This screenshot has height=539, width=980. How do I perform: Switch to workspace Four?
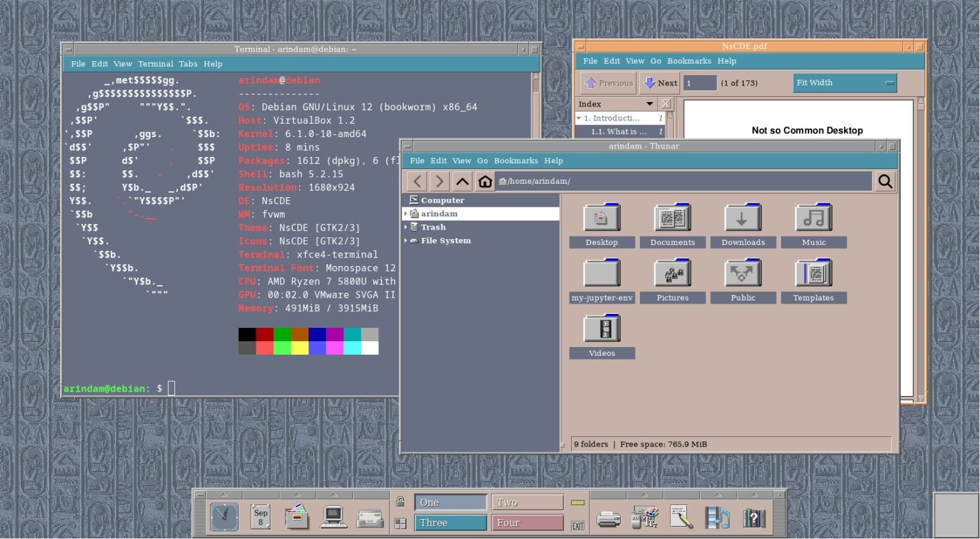(x=528, y=523)
